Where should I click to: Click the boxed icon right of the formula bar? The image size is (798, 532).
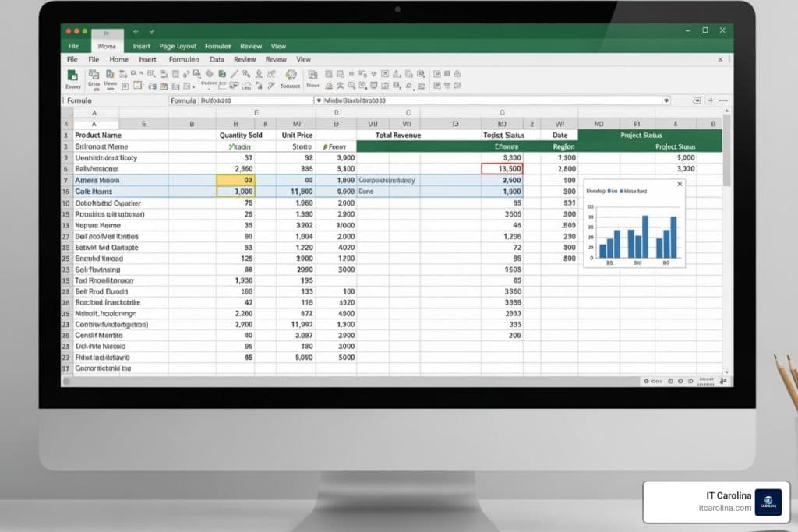697,100
